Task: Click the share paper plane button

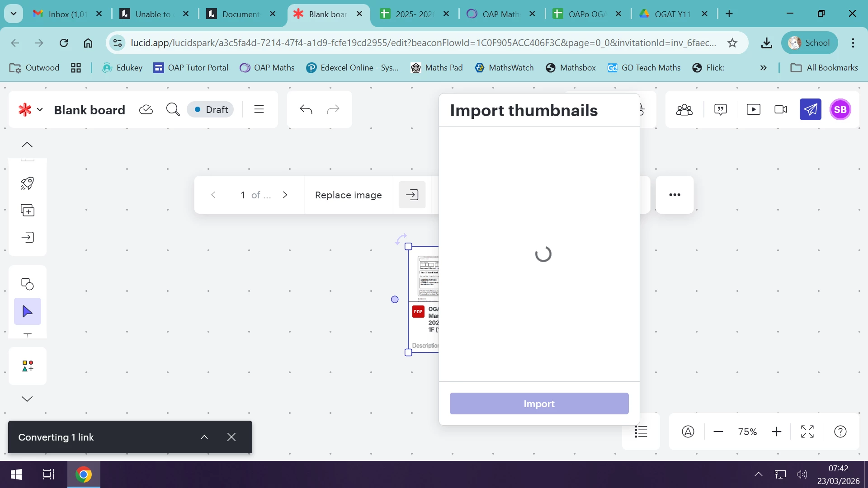Action: click(810, 109)
